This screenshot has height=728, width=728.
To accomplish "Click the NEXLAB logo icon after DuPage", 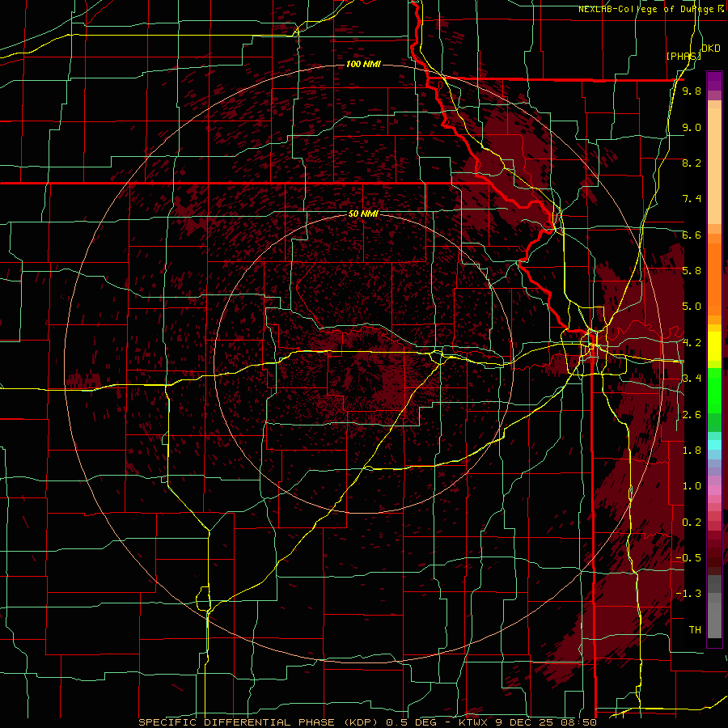I will pos(721,9).
